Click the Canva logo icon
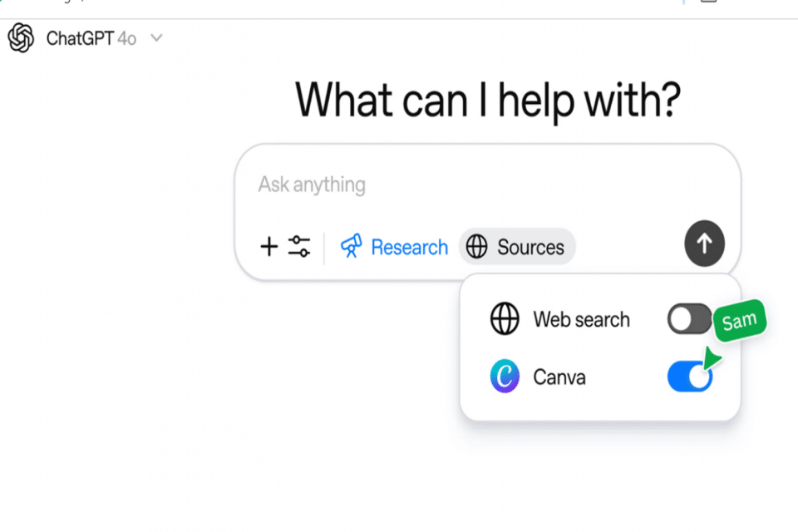This screenshot has width=798, height=532. click(x=505, y=377)
